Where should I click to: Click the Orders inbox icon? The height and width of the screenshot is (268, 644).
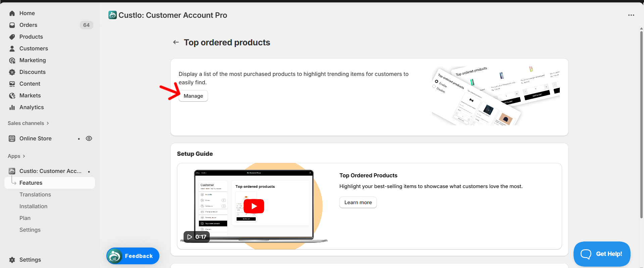click(12, 25)
